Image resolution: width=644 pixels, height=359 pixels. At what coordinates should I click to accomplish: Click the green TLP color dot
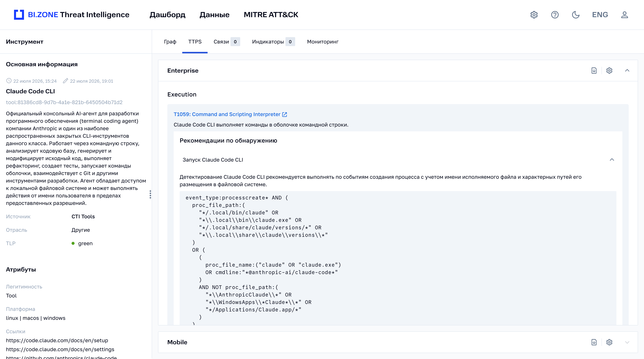pyautogui.click(x=73, y=243)
